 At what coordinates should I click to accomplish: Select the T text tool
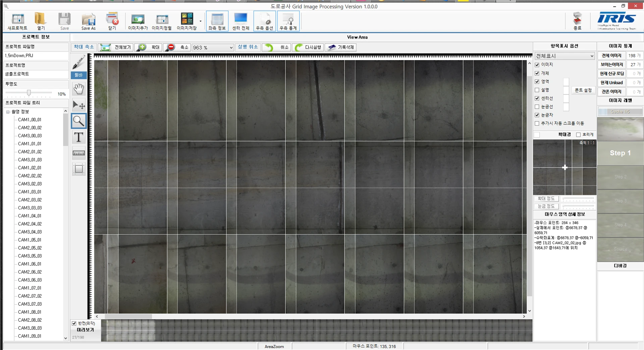tap(79, 137)
